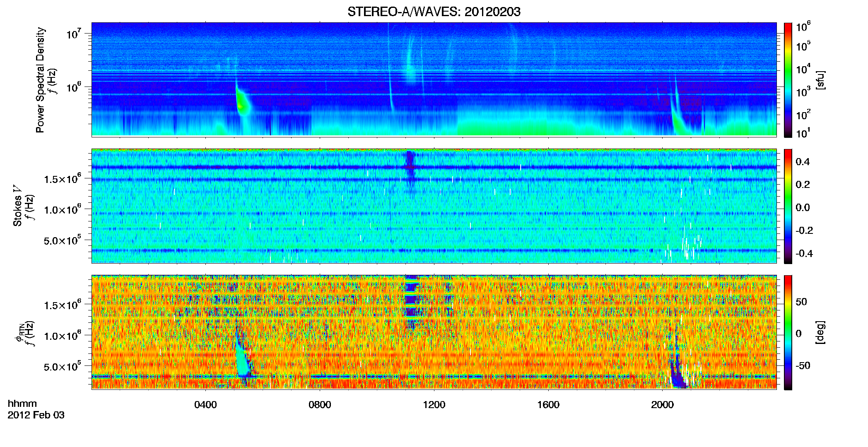
Task: Click the -50 value on degree colorbar
Action: [804, 365]
